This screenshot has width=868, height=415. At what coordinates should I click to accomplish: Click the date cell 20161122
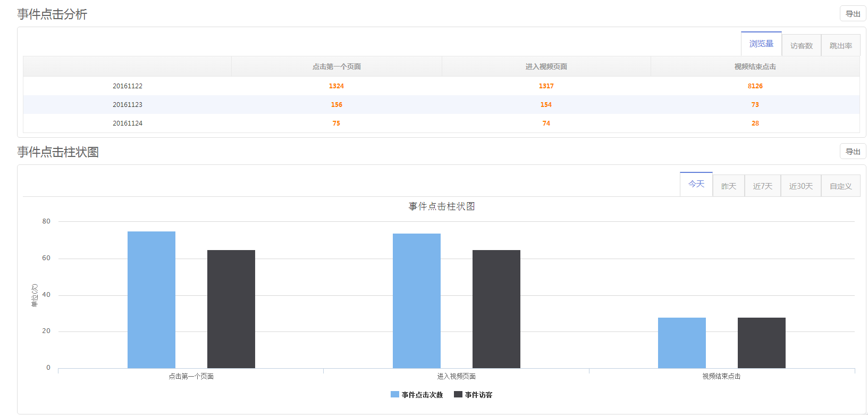tap(128, 86)
